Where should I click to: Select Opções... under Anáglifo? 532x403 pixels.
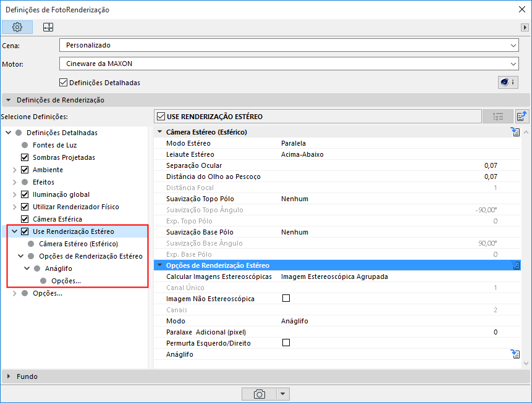point(66,281)
